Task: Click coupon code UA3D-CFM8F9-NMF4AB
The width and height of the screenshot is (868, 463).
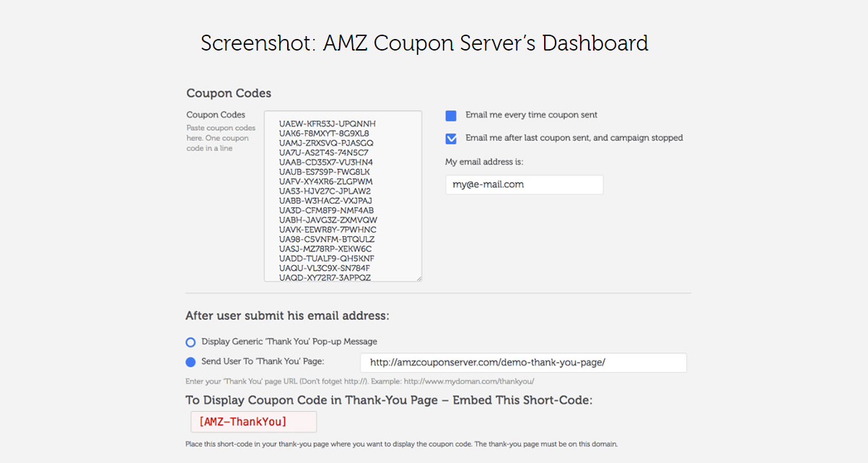Action: [326, 210]
